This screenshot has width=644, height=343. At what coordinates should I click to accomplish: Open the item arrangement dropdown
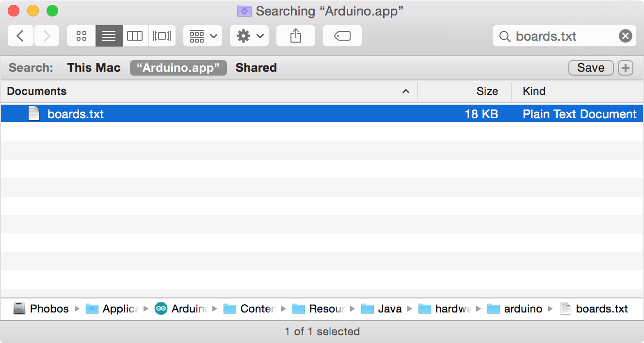[202, 36]
